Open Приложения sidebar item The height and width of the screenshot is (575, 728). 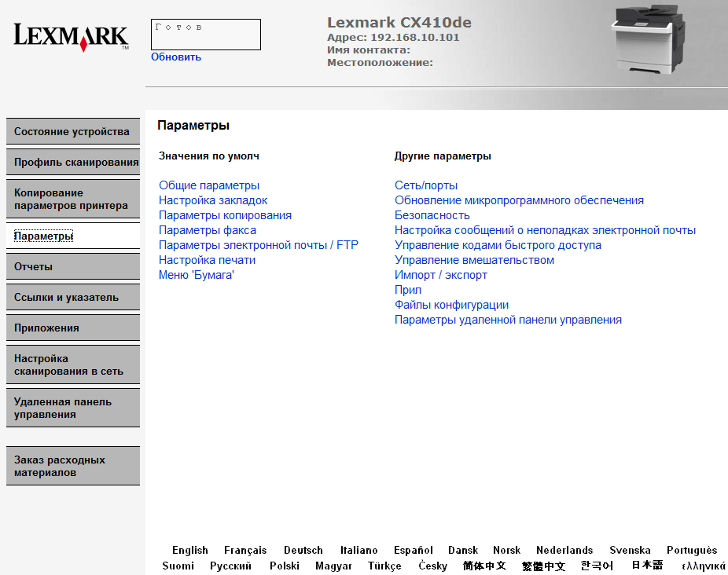[x=73, y=328]
